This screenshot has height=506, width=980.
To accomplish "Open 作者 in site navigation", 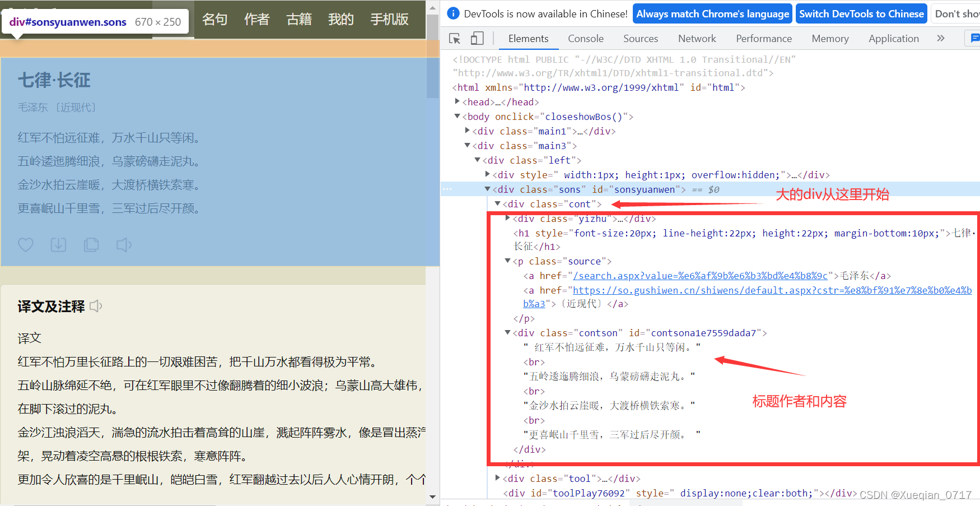I will [x=257, y=19].
